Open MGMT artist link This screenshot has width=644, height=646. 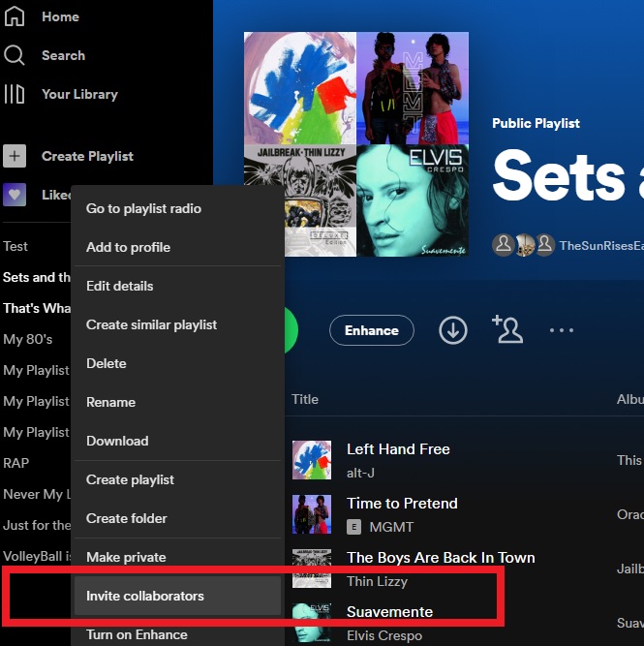pos(391,527)
